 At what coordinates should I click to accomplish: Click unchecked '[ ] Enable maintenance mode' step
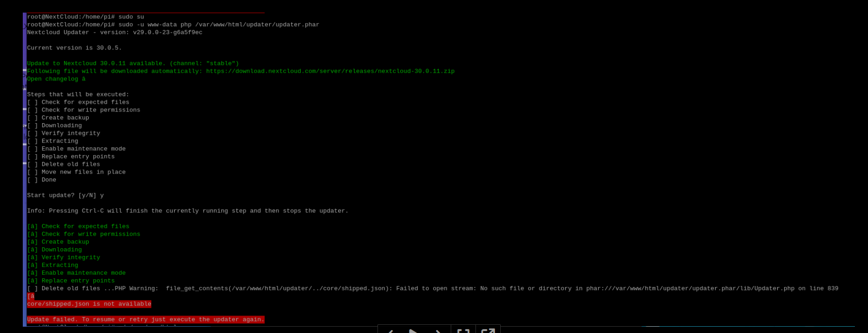coord(76,149)
